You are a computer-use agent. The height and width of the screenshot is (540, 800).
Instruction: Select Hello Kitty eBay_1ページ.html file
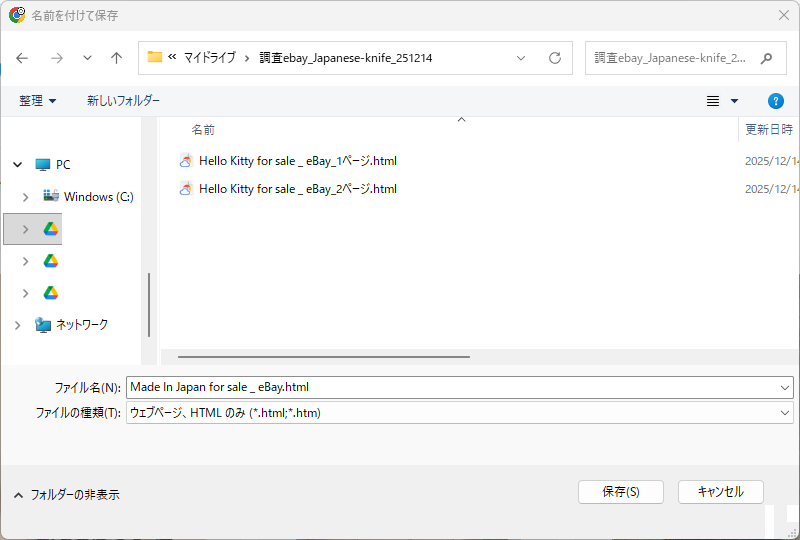297,161
